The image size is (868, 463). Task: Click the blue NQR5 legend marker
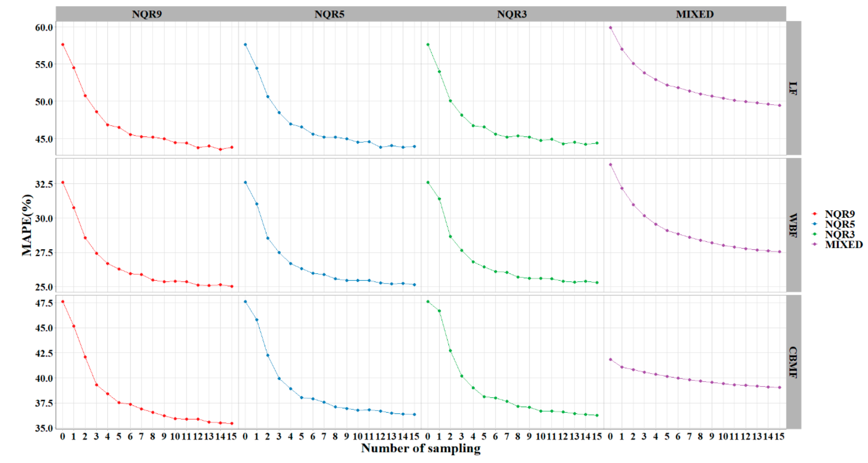tap(815, 224)
